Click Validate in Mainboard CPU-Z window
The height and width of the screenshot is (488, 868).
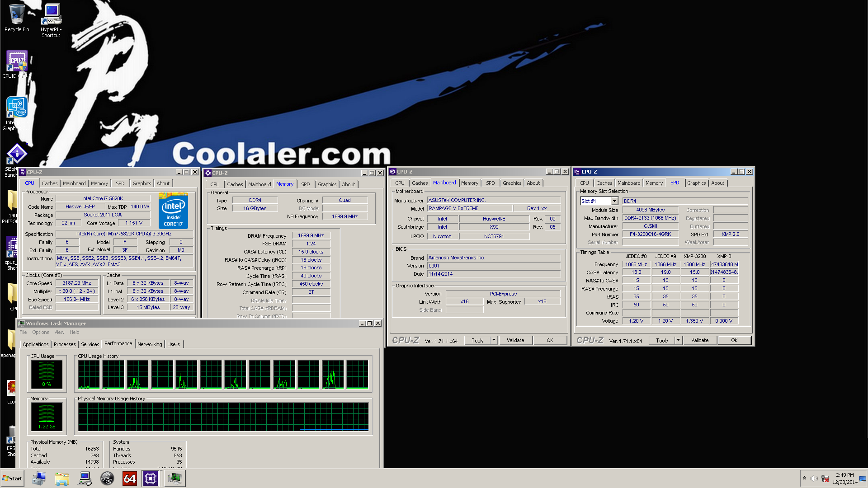[x=515, y=340]
